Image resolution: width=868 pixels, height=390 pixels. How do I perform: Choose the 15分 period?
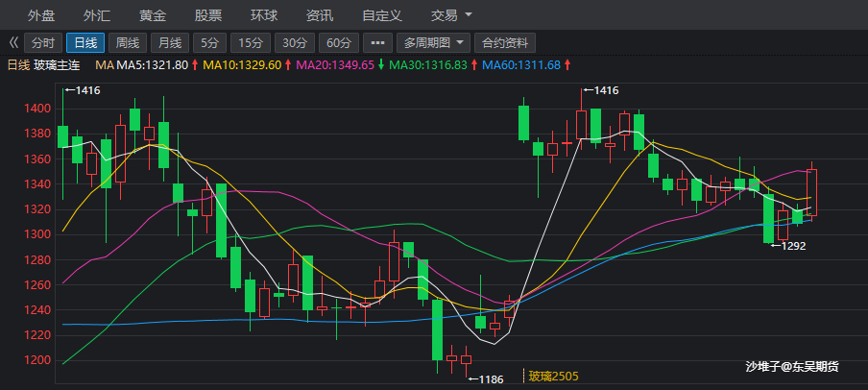point(251,42)
